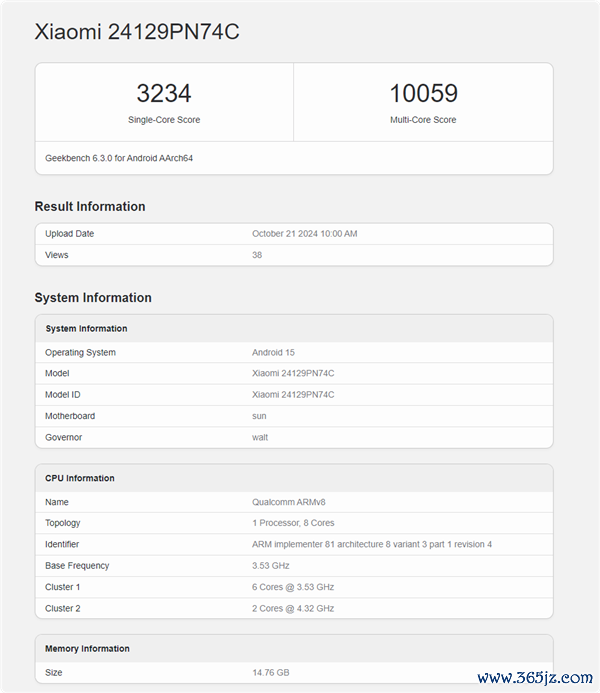The width and height of the screenshot is (600, 693).
Task: Click the Multi-Core Score label
Action: [423, 120]
